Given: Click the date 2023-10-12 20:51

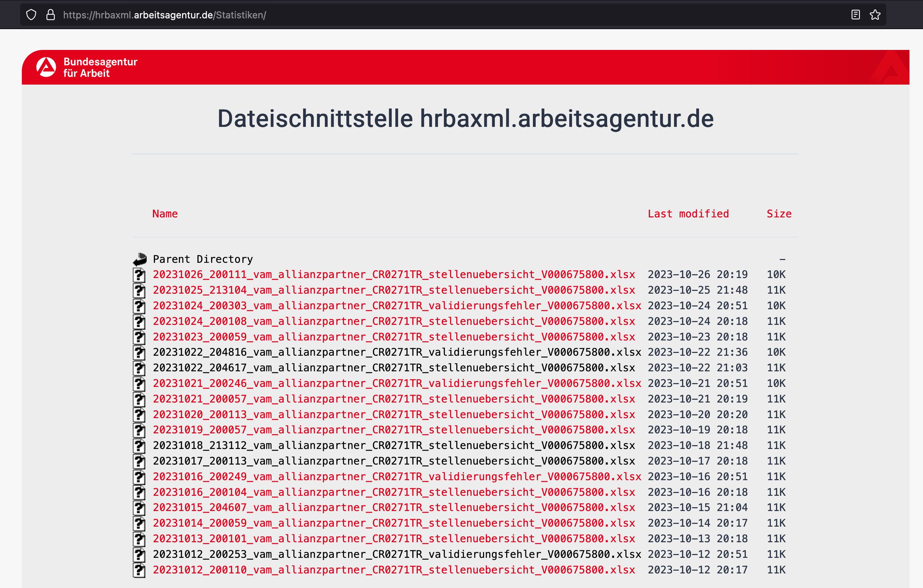Looking at the screenshot, I should 698,554.
